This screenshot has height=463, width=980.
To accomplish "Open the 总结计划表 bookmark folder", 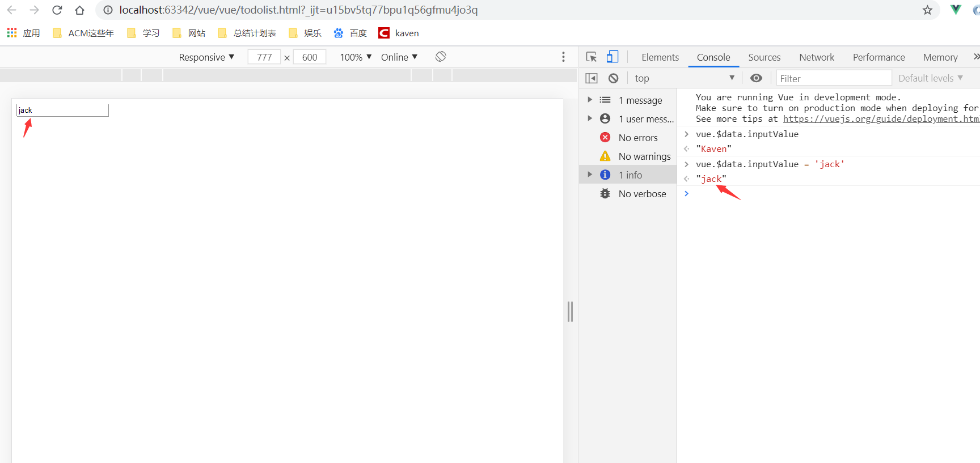I will coord(247,33).
